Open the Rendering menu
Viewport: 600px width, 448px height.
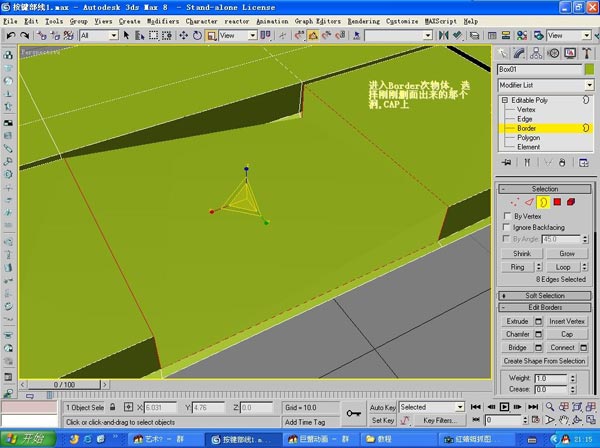(364, 21)
